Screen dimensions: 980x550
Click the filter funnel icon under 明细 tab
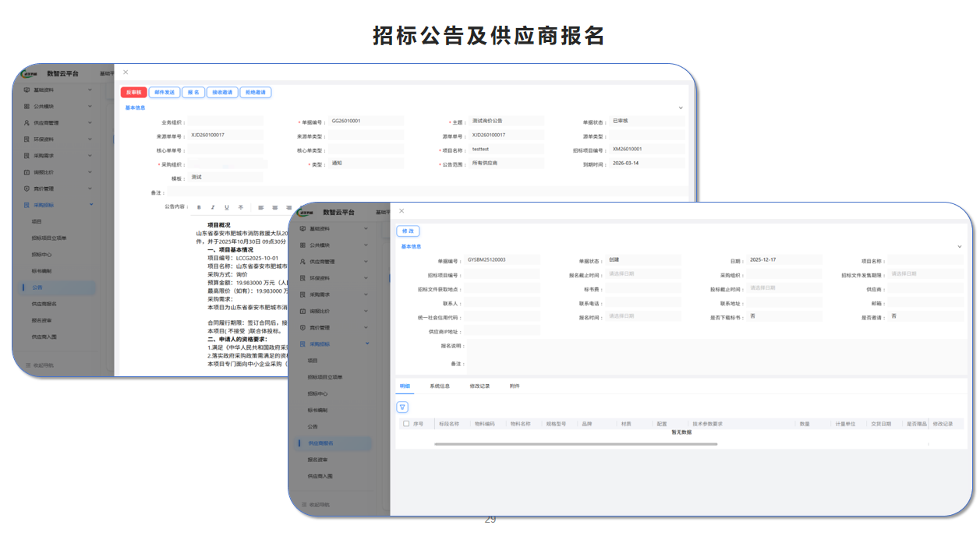[402, 407]
